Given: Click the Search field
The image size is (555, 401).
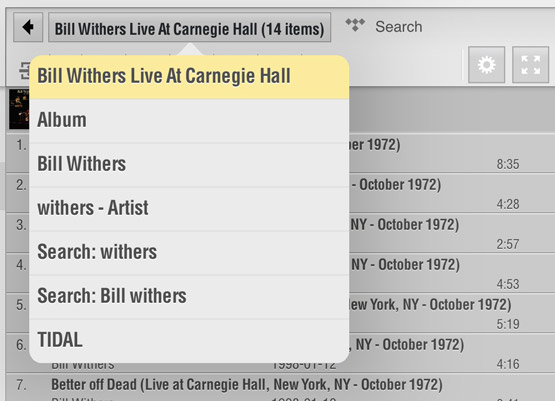Looking at the screenshot, I should 399,27.
